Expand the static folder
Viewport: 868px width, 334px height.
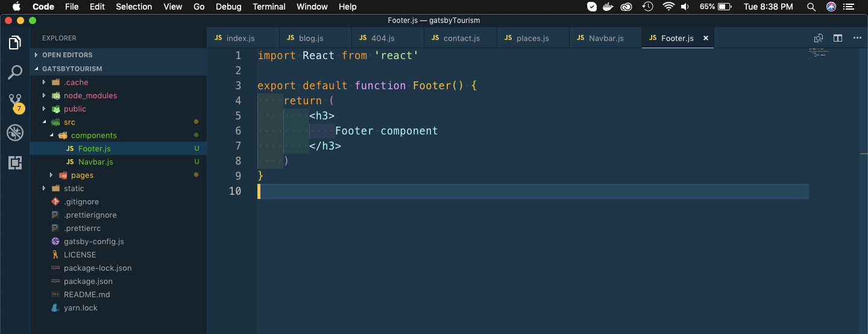coord(44,188)
